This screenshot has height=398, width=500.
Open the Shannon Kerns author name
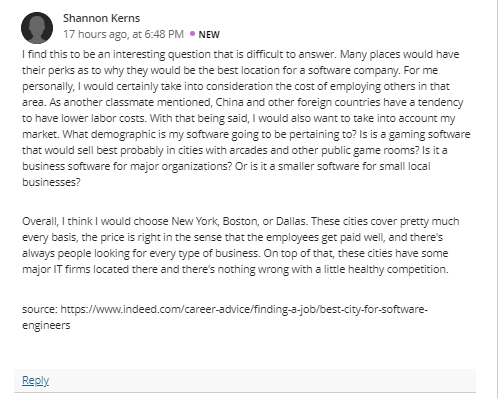(101, 18)
